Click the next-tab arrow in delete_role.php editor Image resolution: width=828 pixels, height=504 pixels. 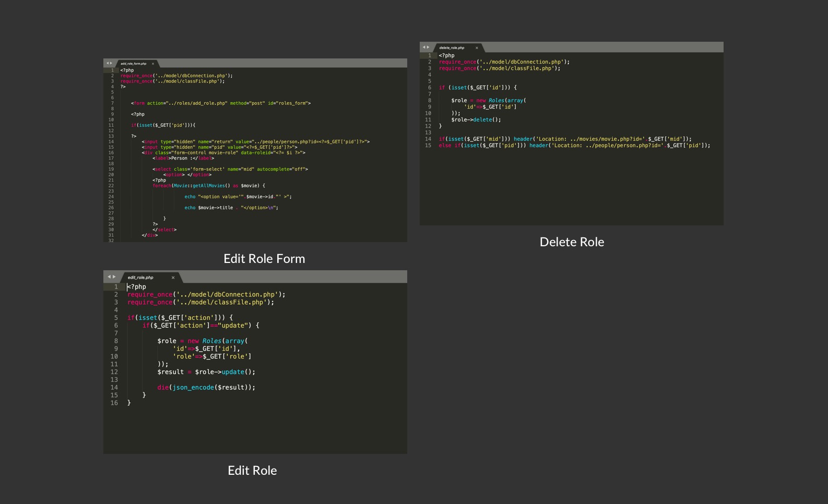coord(428,47)
